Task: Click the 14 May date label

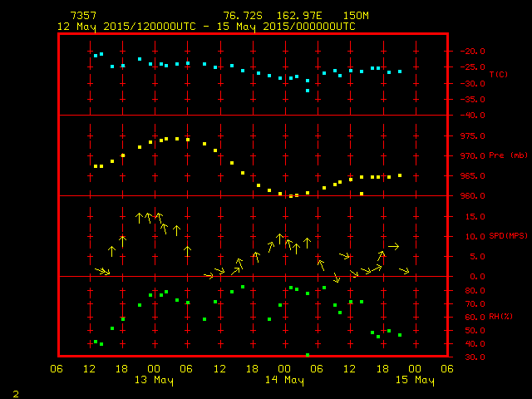Action: point(284,381)
